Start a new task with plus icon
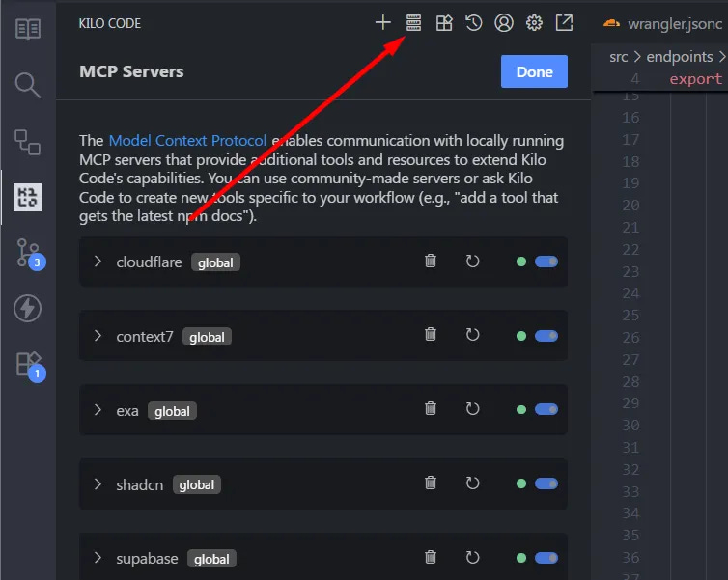Image resolution: width=728 pixels, height=580 pixels. coord(383,22)
